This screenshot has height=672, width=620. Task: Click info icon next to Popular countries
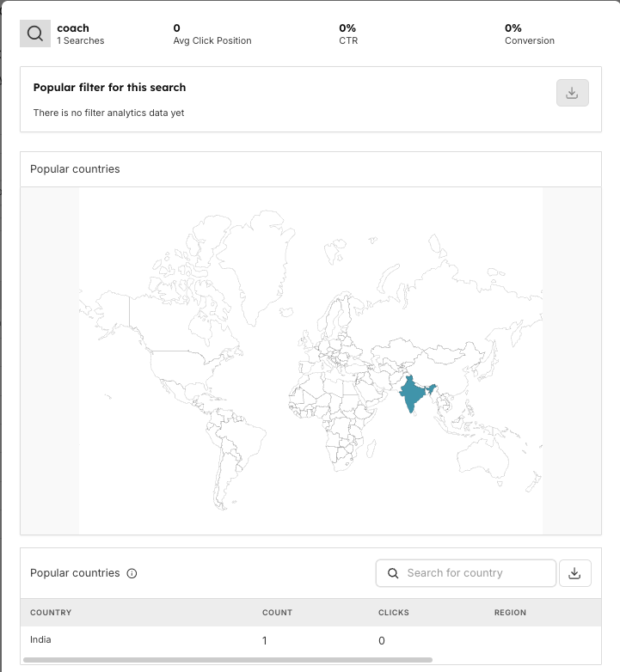(x=132, y=573)
